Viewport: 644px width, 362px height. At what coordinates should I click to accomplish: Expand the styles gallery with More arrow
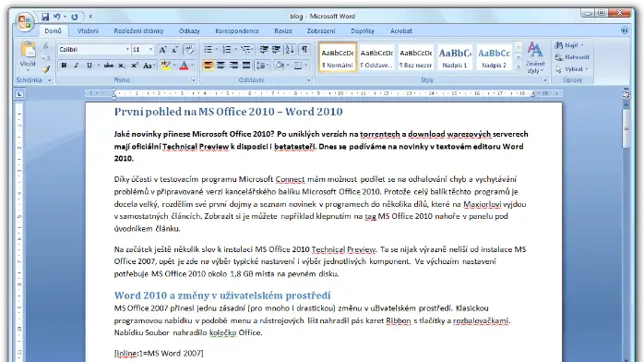pos(519,66)
